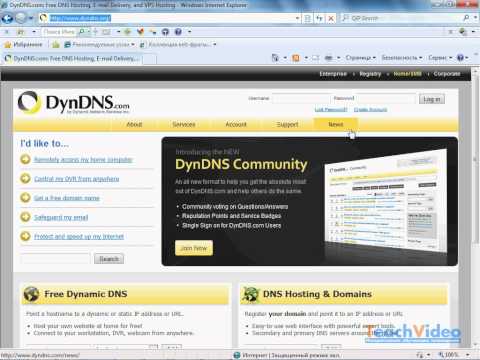The height and width of the screenshot is (360, 480).
Task: Click the blue question mark icon on Yandex bar
Action: [x=178, y=32]
